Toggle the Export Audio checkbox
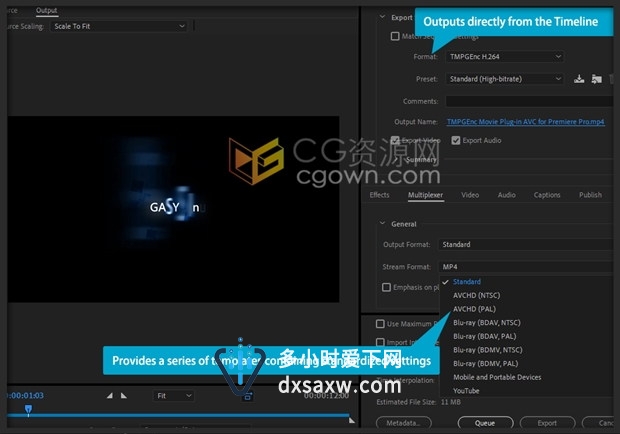 pos(456,140)
